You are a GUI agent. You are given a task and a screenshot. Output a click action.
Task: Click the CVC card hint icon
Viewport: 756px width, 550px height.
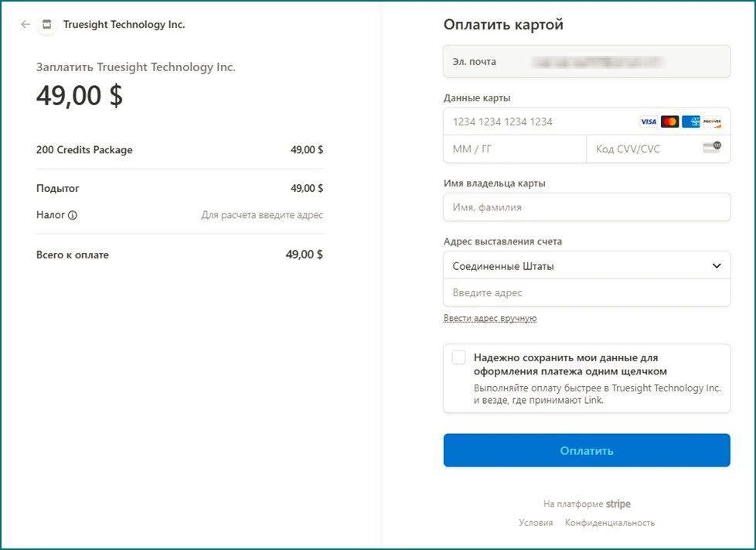[x=712, y=147]
